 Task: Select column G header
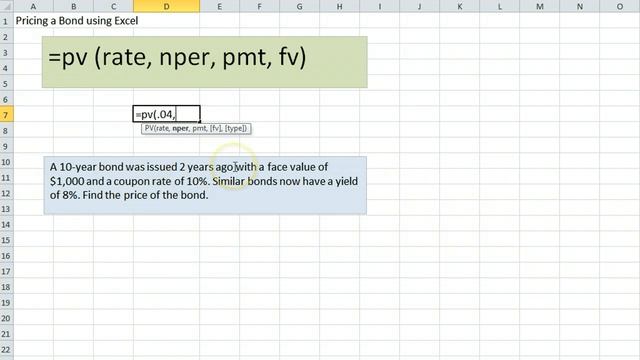pyautogui.click(x=300, y=6)
